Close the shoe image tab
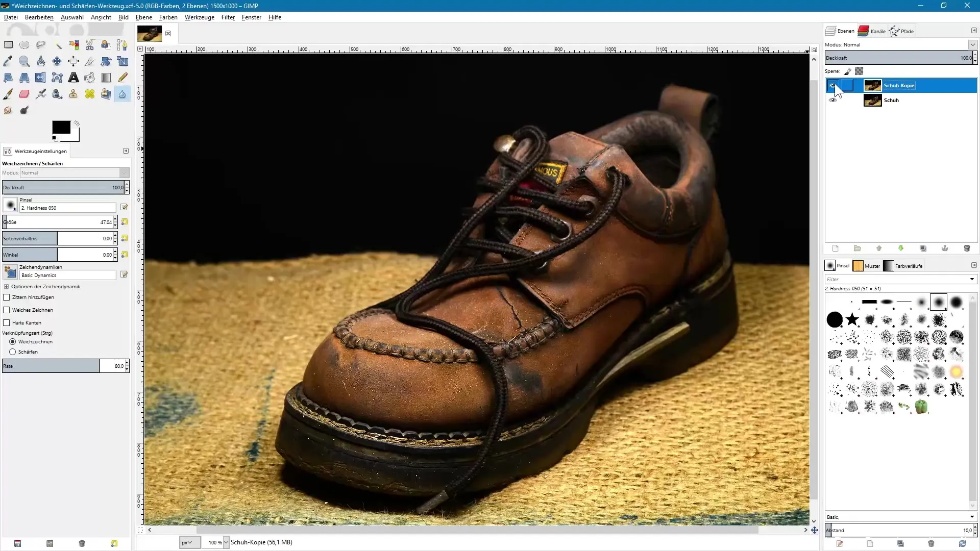The height and width of the screenshot is (551, 980). pyautogui.click(x=168, y=34)
